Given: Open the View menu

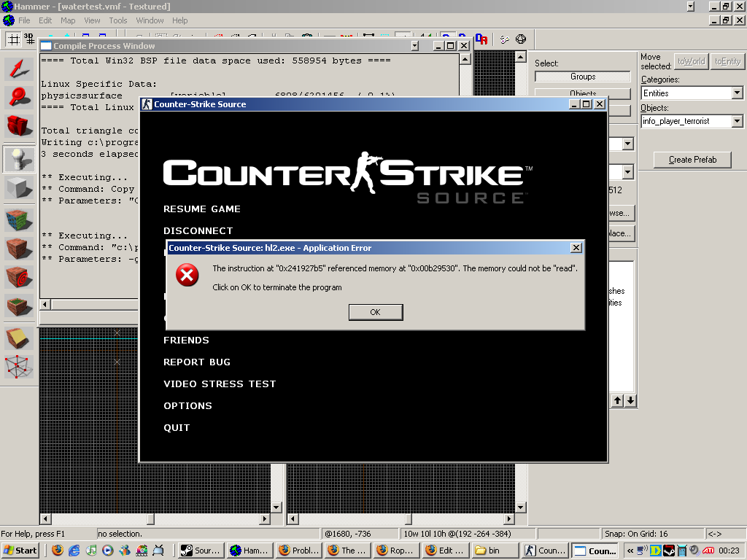Looking at the screenshot, I should point(92,20).
